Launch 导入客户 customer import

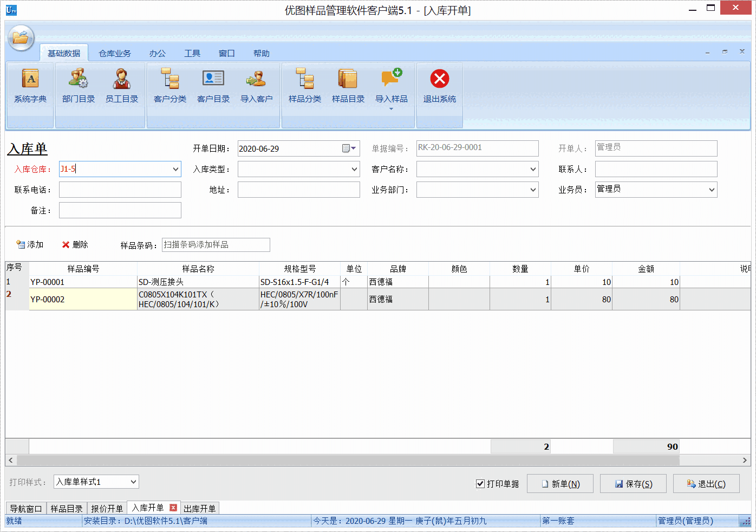click(256, 87)
